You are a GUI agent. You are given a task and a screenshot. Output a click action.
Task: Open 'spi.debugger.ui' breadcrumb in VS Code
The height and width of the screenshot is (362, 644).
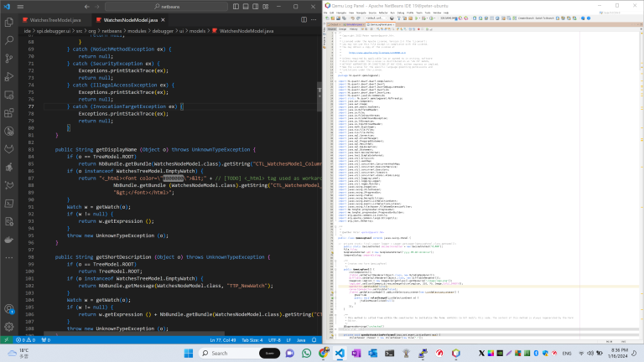point(54,31)
